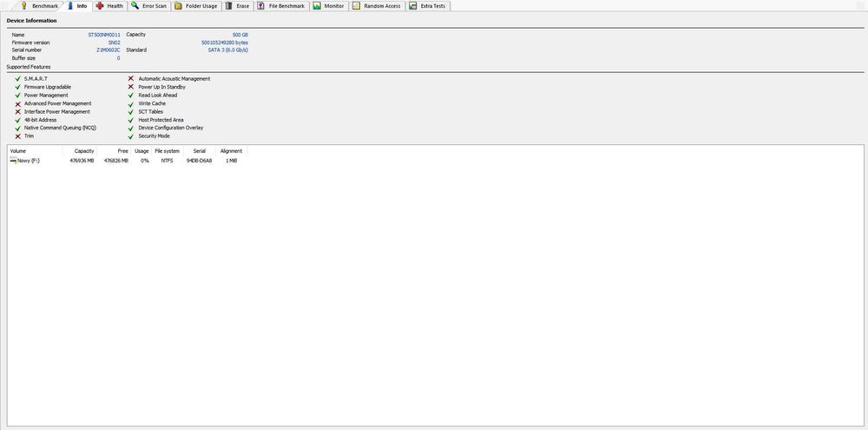Click the device name ST500NM0011

104,35
